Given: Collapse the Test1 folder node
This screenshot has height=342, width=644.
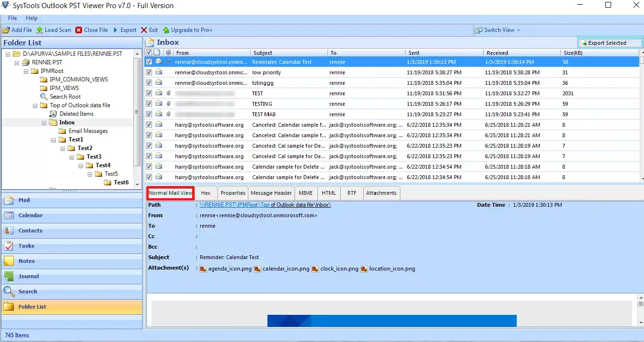Looking at the screenshot, I should (53, 140).
